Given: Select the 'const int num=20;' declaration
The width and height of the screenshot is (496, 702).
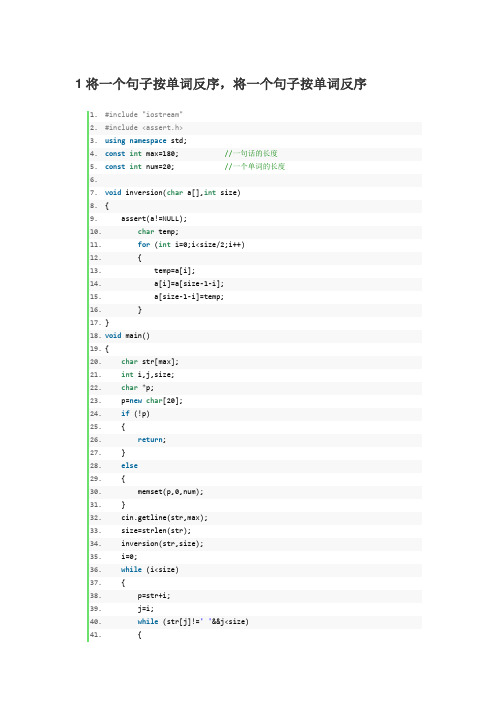Looking at the screenshot, I should point(140,167).
